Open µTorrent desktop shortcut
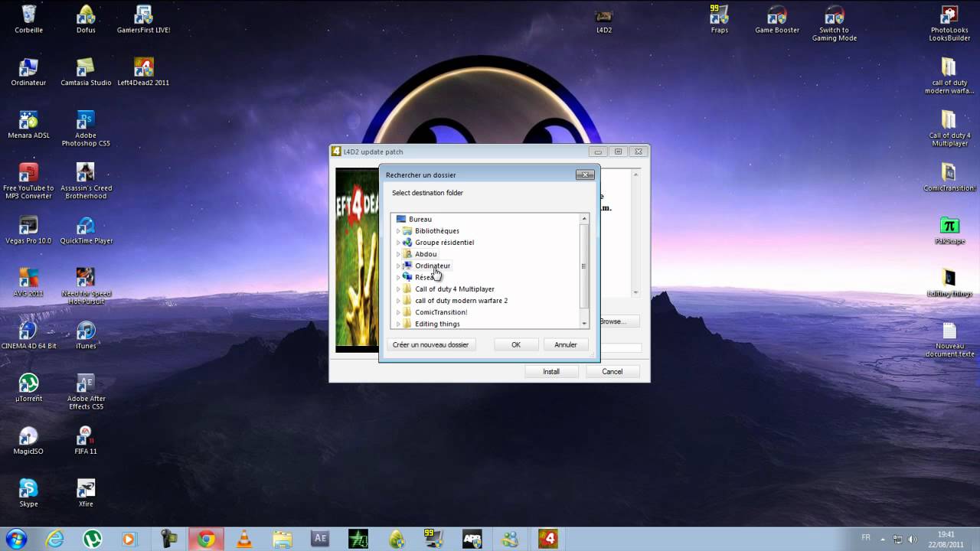 pyautogui.click(x=28, y=388)
